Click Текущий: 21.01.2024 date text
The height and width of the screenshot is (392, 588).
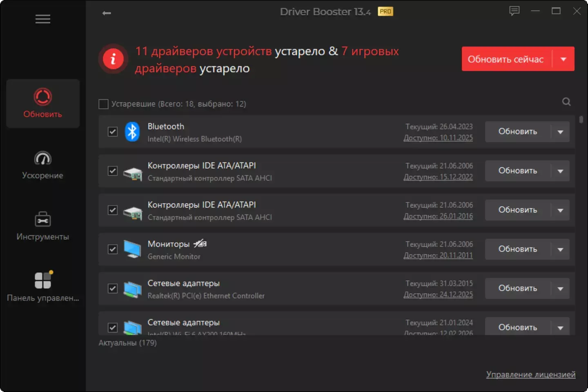[x=439, y=323]
